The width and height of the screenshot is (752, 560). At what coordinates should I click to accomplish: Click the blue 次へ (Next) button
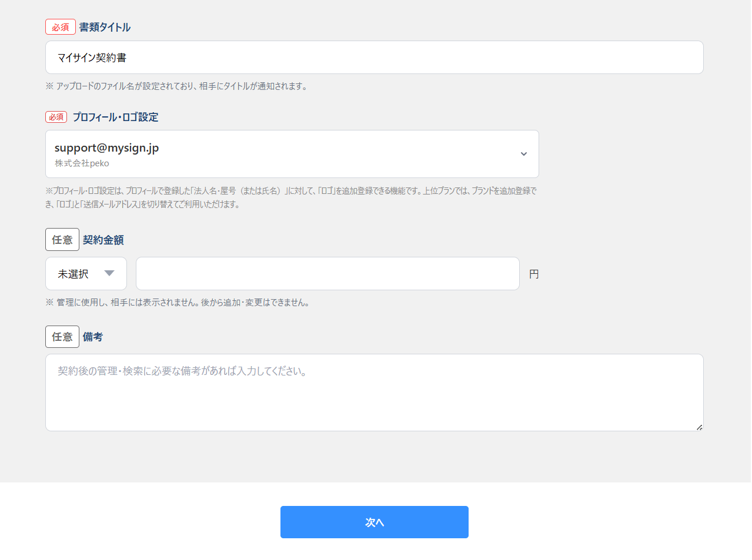(374, 522)
